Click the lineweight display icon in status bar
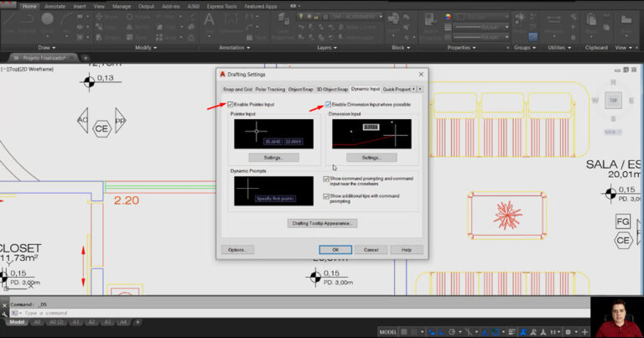This screenshot has height=338, width=644. point(512,332)
